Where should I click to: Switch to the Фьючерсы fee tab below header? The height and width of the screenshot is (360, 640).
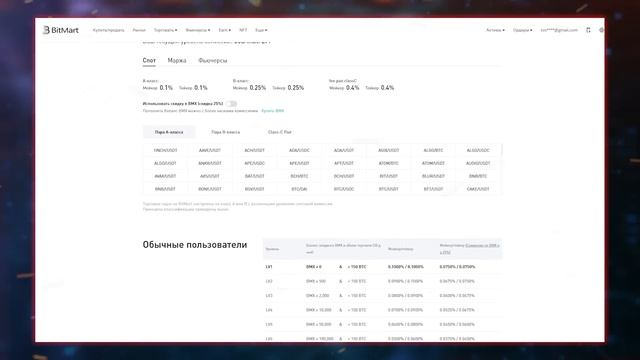click(213, 60)
